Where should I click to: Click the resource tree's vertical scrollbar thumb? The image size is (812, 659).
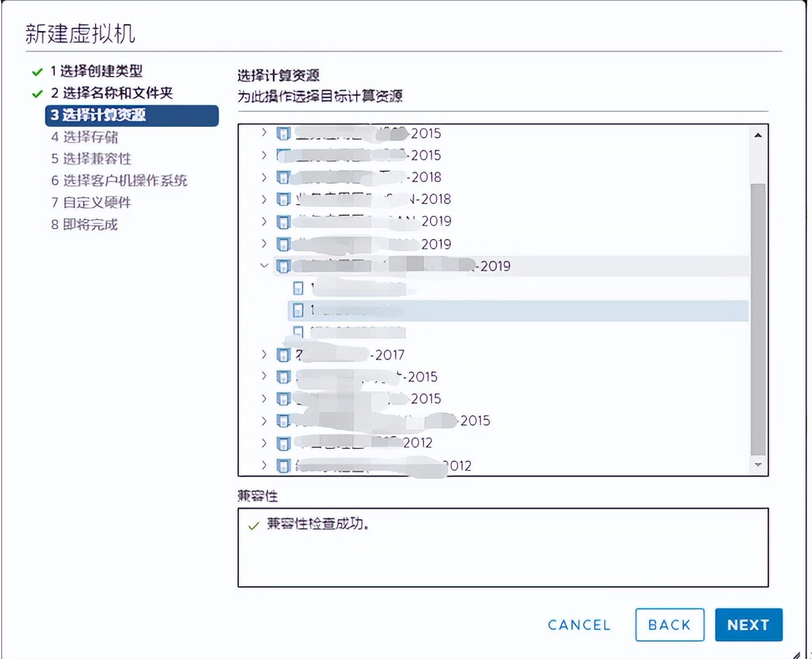[758, 319]
